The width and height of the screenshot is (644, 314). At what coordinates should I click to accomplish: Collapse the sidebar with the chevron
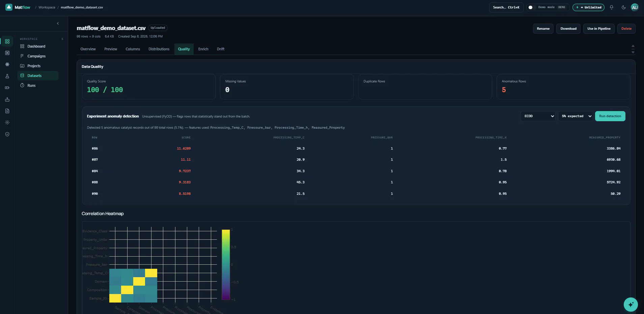(58, 24)
